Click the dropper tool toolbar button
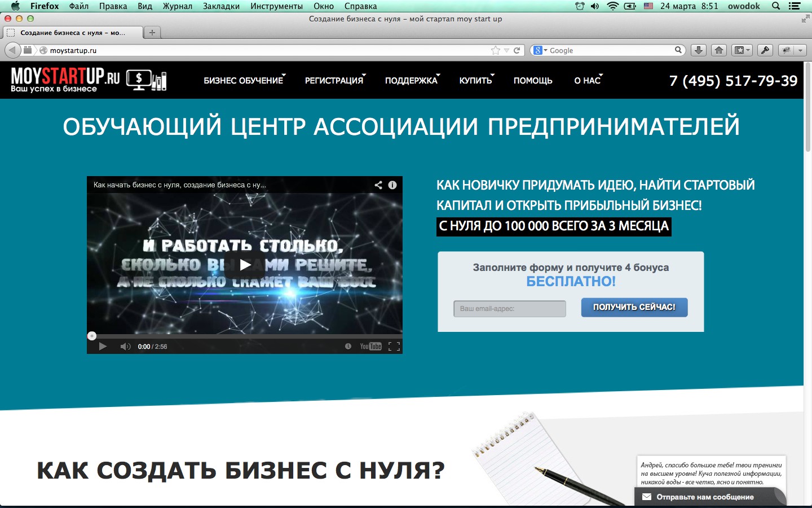The image size is (812, 508). pos(765,50)
